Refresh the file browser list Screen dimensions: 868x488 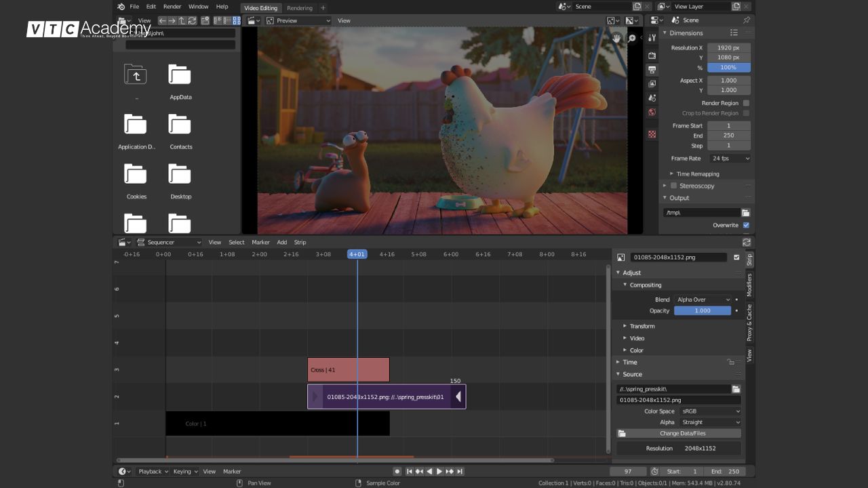[193, 20]
